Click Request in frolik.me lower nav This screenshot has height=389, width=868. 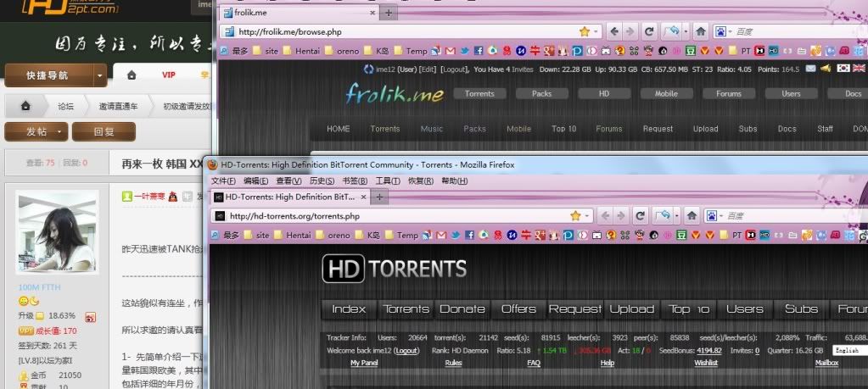click(x=658, y=129)
